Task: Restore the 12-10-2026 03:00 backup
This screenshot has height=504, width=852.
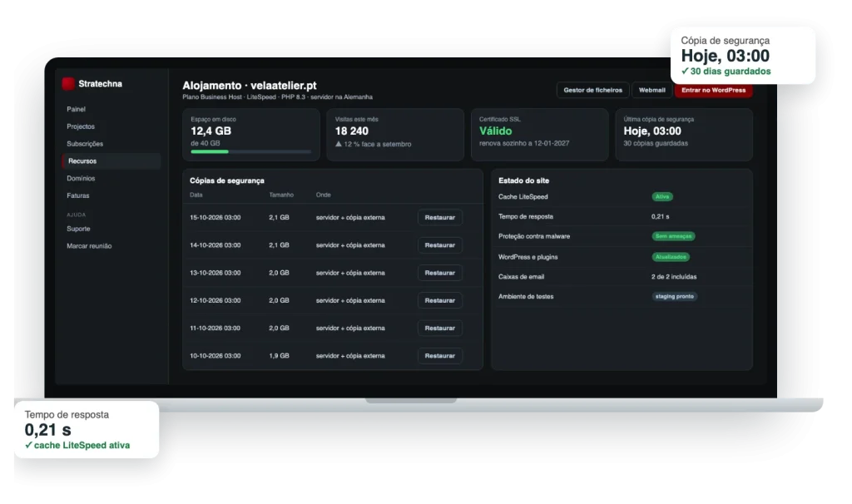Action: coord(439,301)
